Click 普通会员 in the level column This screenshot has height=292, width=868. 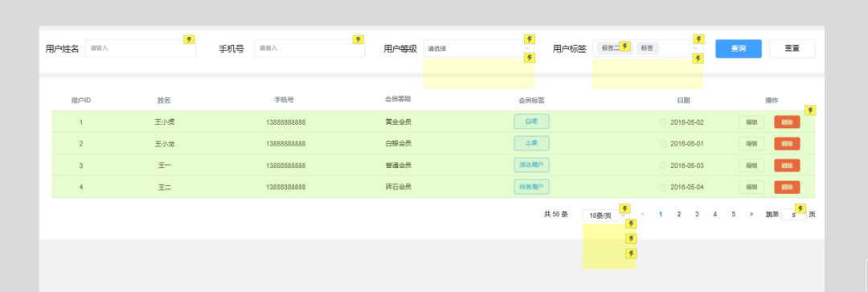pyautogui.click(x=398, y=165)
